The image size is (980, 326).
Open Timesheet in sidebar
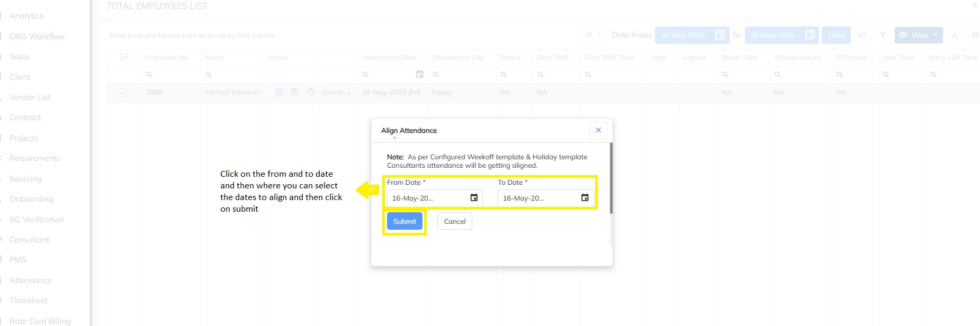tap(29, 301)
